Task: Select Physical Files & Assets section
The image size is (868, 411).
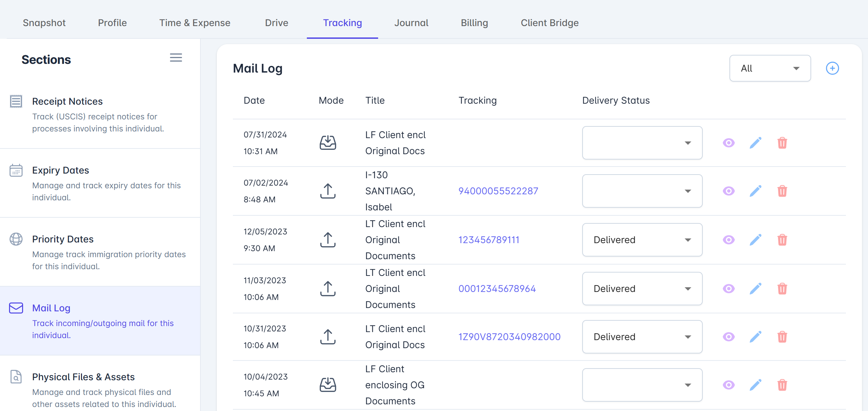Action: (x=83, y=377)
